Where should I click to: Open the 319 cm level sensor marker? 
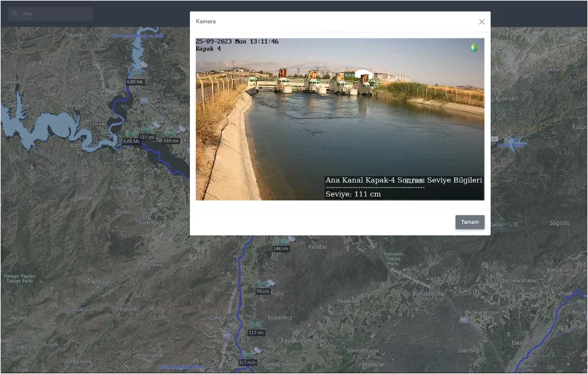170,140
